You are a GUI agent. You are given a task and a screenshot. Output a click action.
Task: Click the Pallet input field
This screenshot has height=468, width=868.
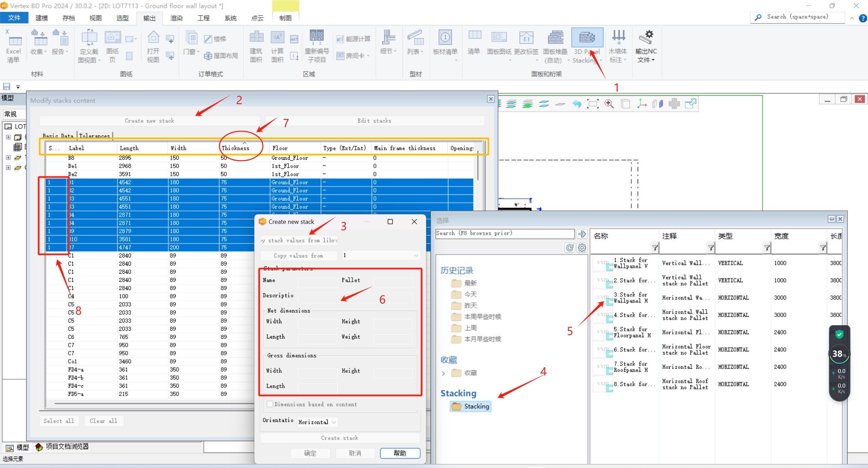(x=393, y=282)
